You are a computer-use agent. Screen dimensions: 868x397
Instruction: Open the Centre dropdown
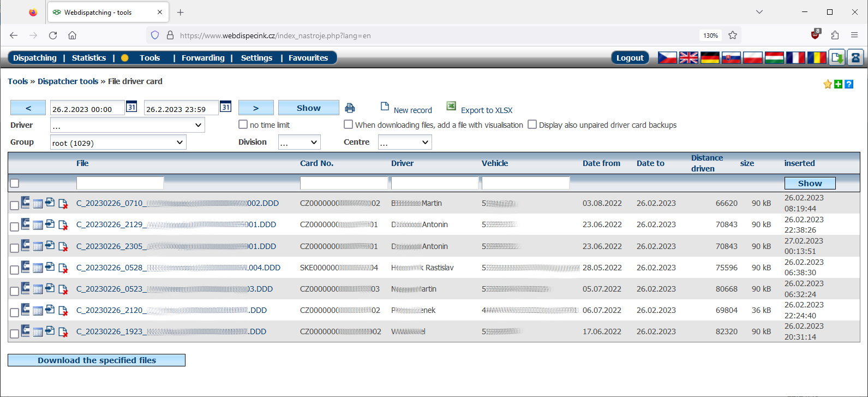click(404, 143)
